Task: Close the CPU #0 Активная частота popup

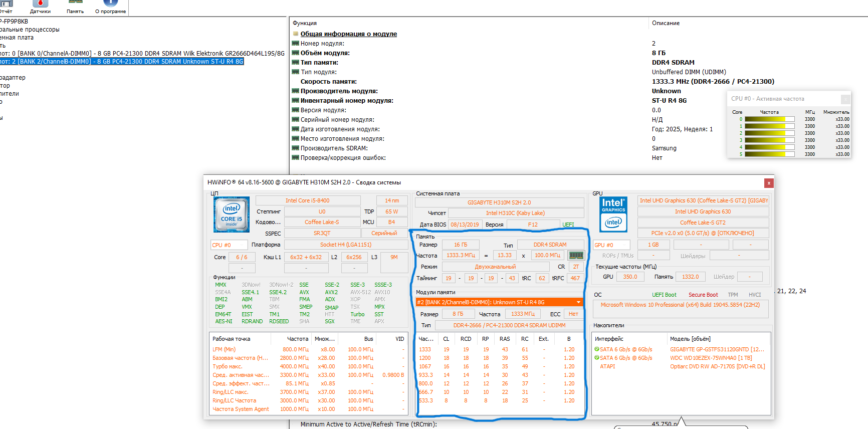Action: (x=845, y=99)
